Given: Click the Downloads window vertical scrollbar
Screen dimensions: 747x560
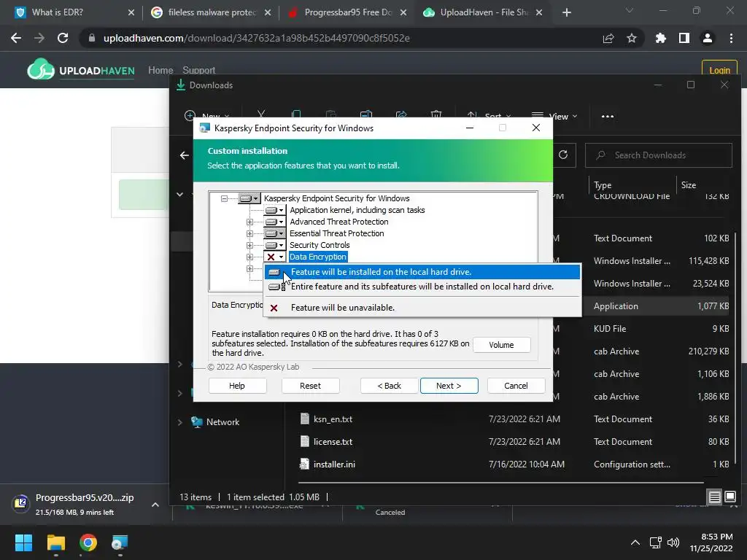Looking at the screenshot, I should coord(735,348).
